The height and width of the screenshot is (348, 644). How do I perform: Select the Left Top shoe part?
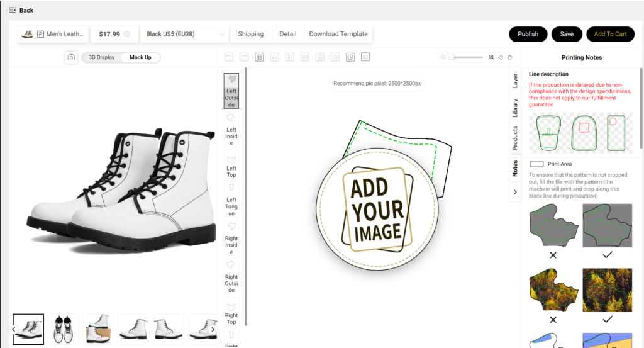pos(231,166)
